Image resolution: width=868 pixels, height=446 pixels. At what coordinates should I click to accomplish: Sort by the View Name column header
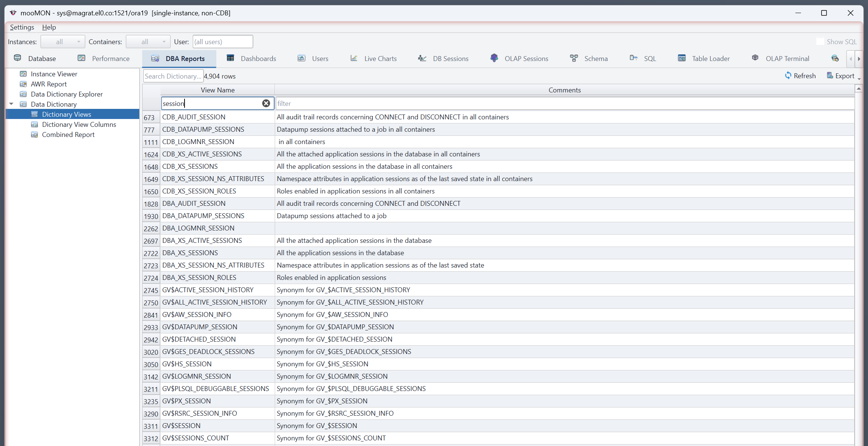[x=217, y=90]
